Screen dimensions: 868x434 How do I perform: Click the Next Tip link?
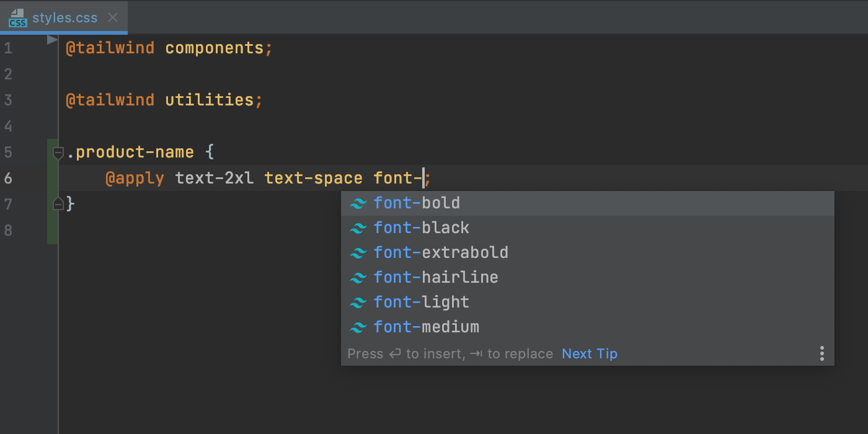pyautogui.click(x=589, y=353)
